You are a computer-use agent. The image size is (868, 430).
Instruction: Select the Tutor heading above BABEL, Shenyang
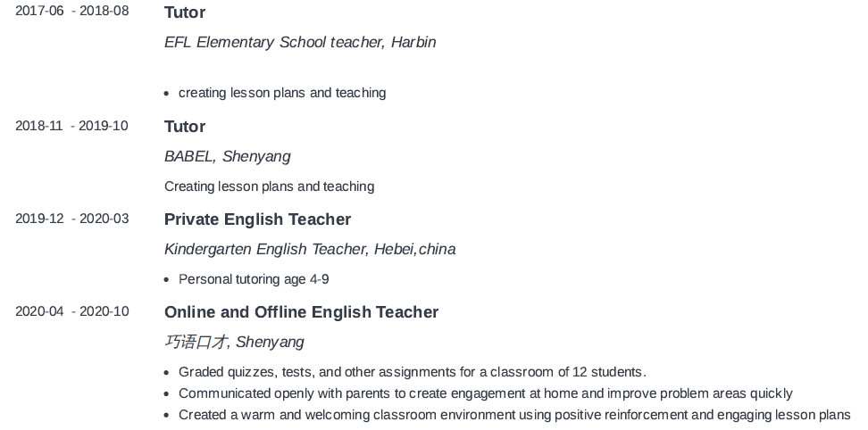point(185,127)
